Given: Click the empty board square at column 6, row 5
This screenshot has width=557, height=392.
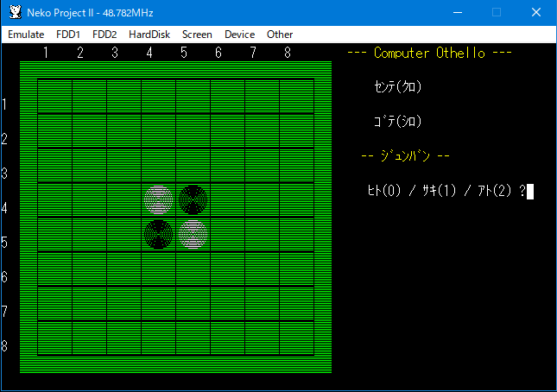Looking at the screenshot, I should tap(227, 234).
